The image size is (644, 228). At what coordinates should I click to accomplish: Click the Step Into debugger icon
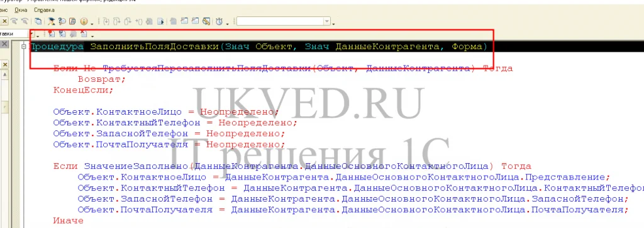coord(106,21)
